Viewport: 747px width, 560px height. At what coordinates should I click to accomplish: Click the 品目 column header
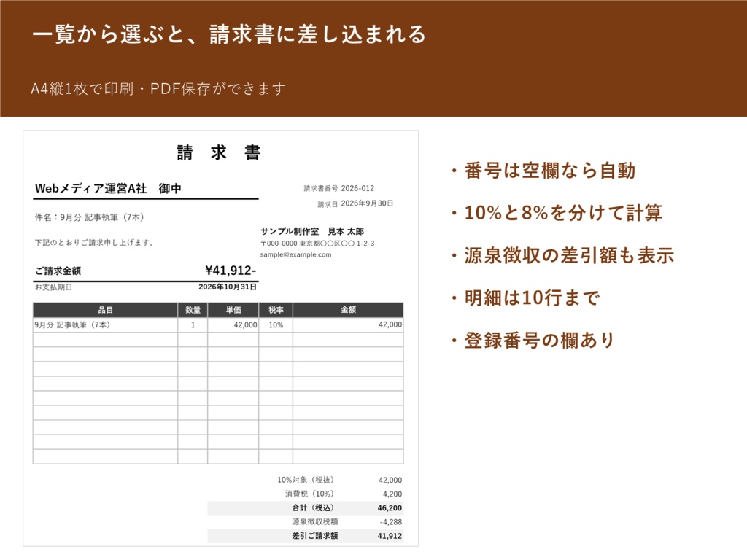point(105,310)
